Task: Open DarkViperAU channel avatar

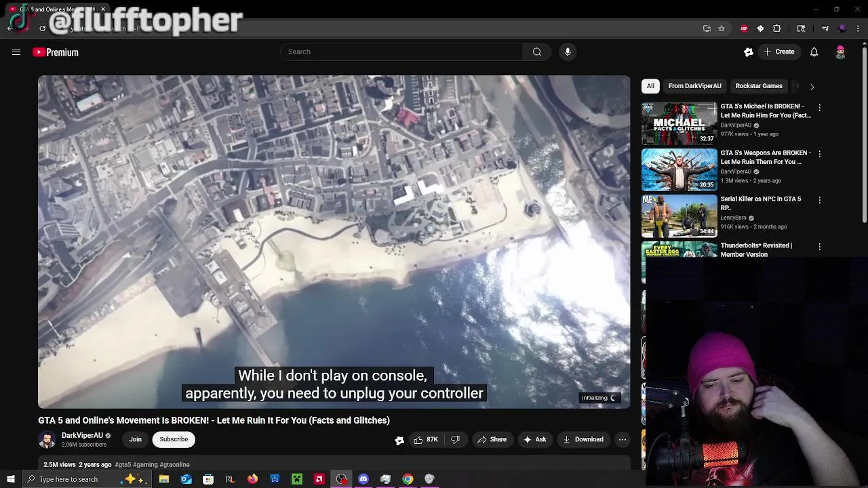Action: (x=47, y=440)
